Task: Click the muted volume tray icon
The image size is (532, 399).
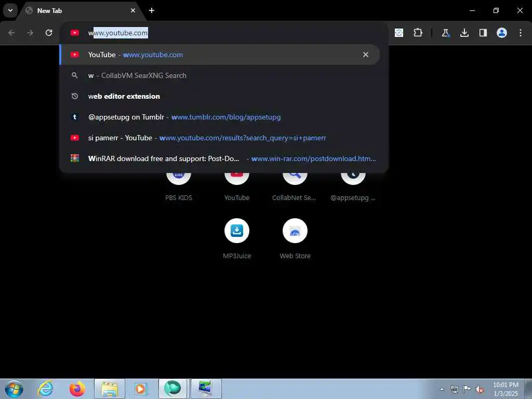Action: click(x=480, y=389)
